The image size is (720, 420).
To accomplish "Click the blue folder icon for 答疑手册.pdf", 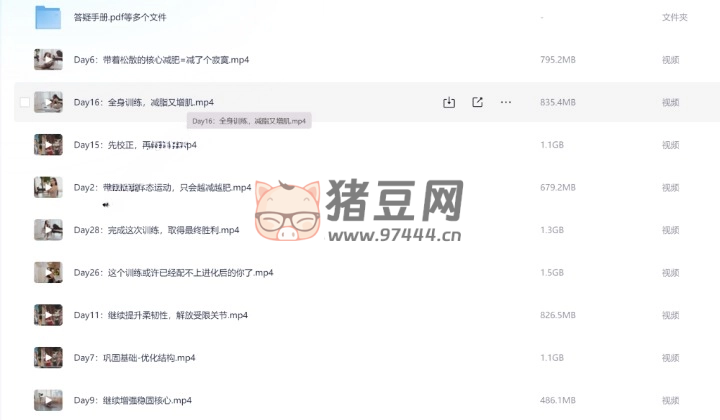I will click(48, 17).
